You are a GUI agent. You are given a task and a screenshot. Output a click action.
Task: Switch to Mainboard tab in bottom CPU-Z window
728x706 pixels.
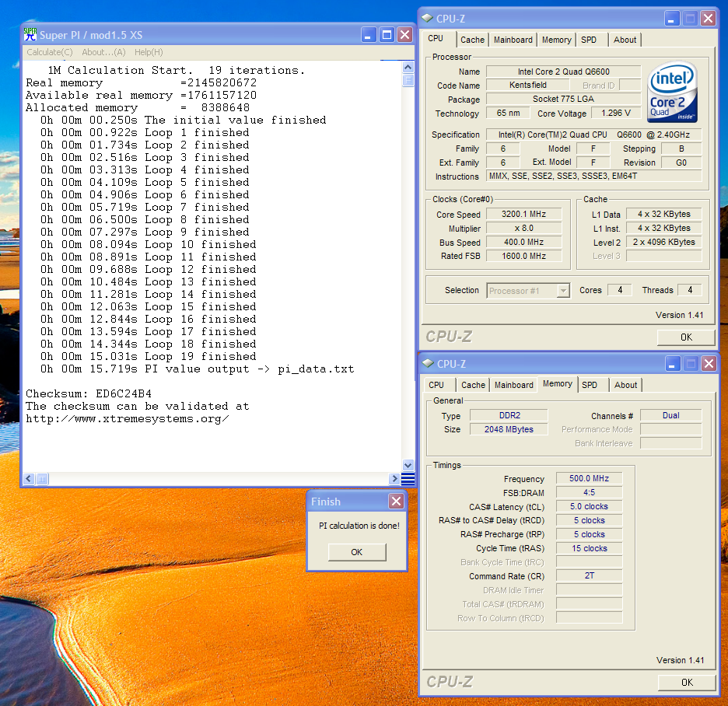pyautogui.click(x=514, y=385)
